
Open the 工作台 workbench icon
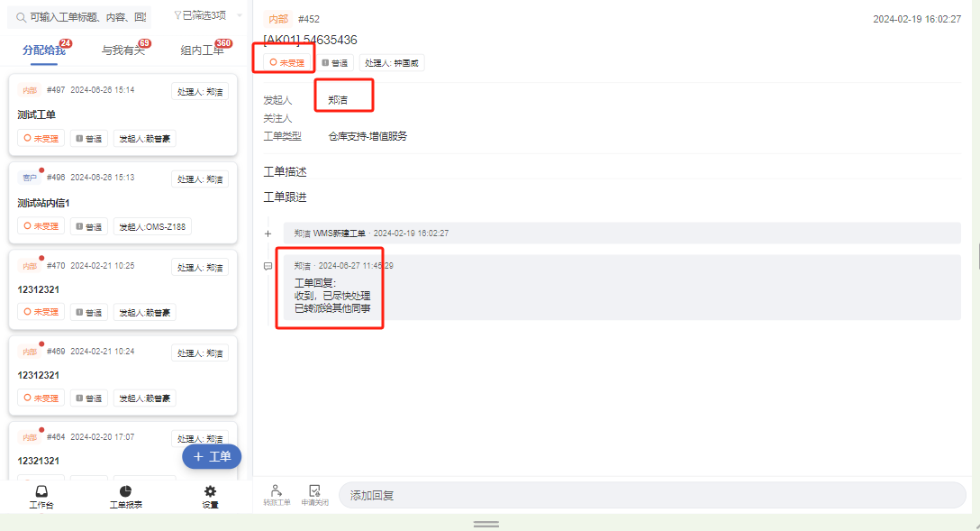click(41, 491)
